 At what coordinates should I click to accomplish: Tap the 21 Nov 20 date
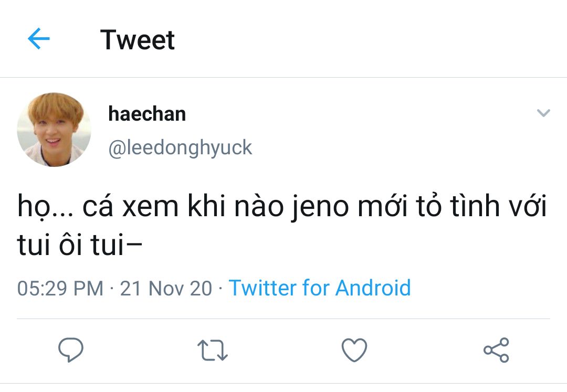[166, 288]
